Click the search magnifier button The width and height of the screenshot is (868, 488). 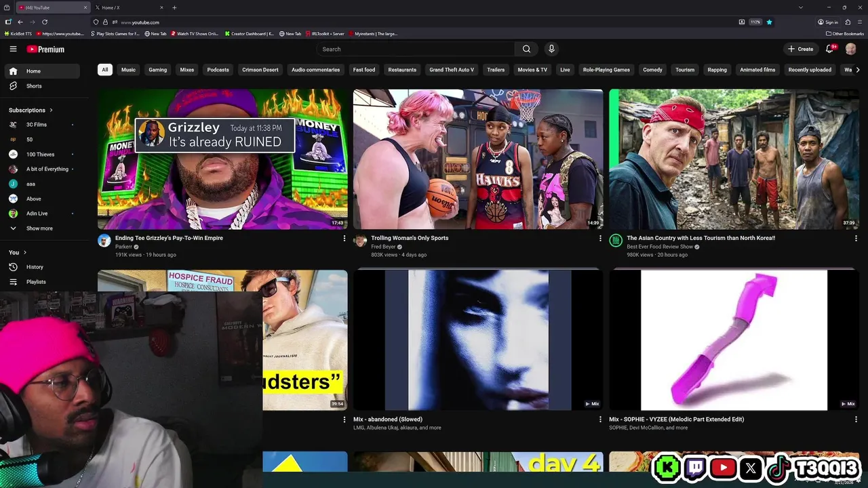click(526, 49)
